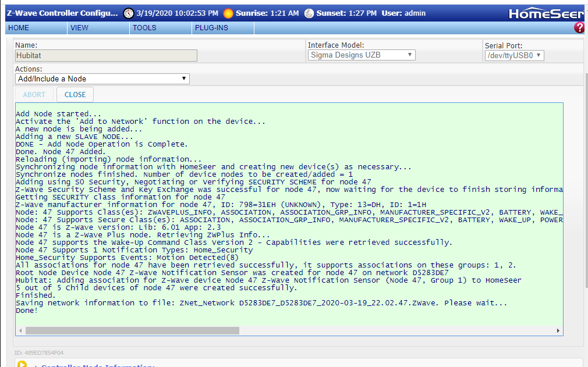
Task: Open the Serial Port dropdown
Action: pyautogui.click(x=514, y=55)
